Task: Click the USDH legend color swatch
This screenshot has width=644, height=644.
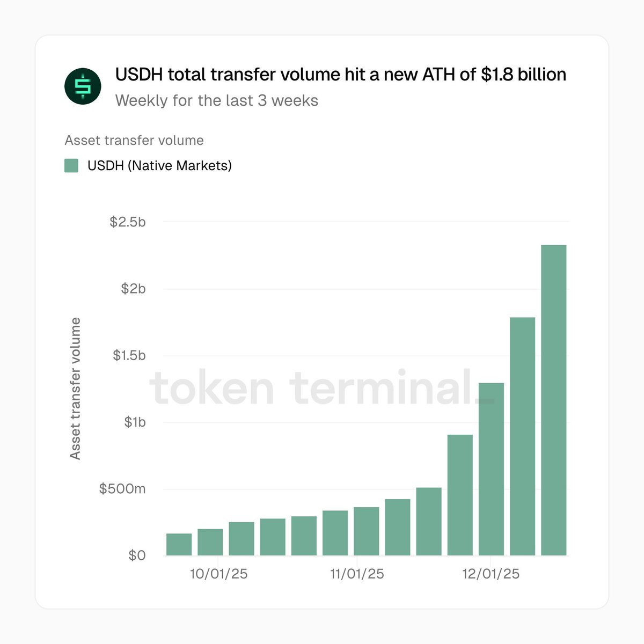Action: pos(71,165)
